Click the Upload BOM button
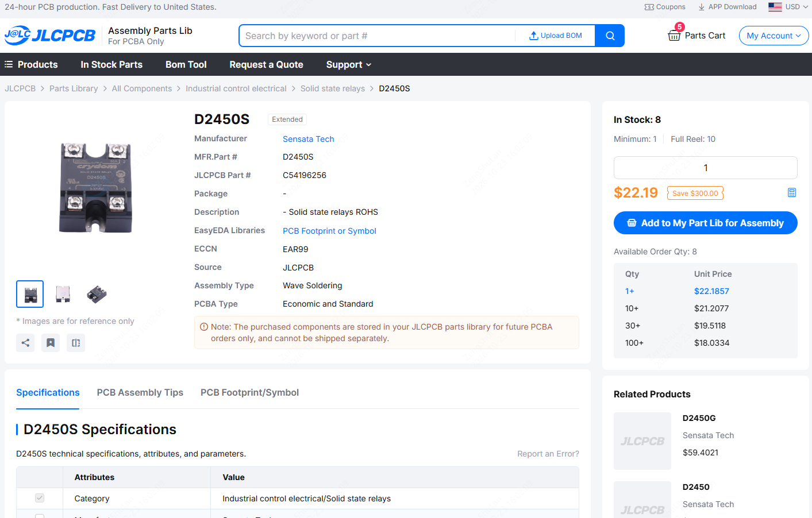 click(x=556, y=36)
